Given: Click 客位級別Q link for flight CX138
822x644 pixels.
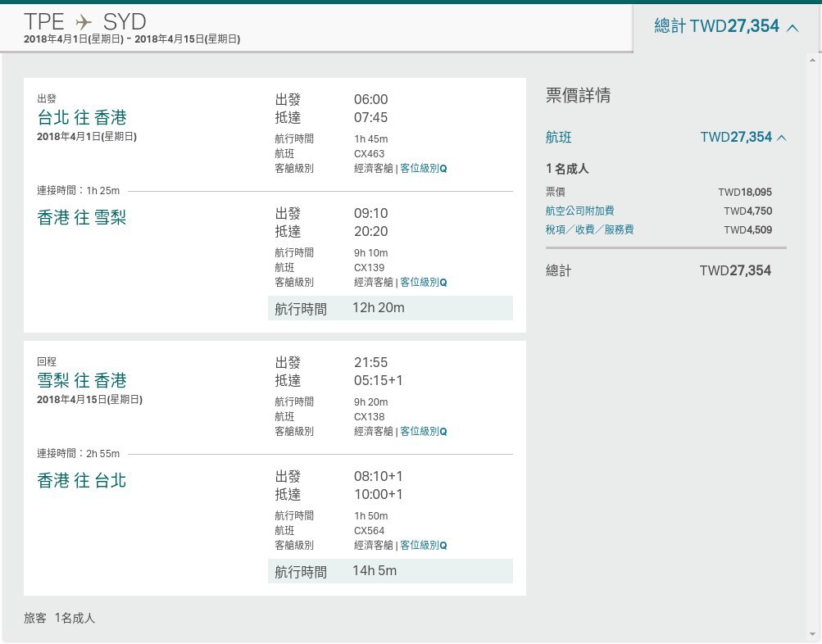Looking at the screenshot, I should point(424,431).
